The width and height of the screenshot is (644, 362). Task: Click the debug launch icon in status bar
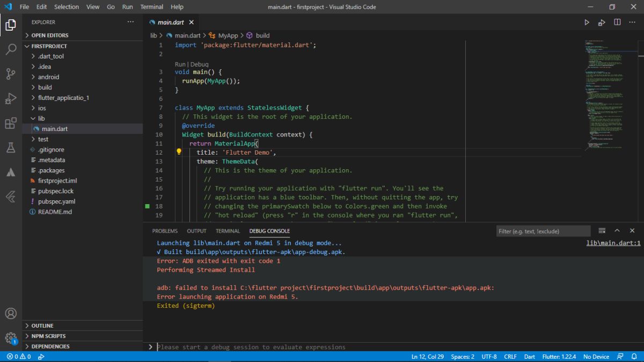pyautogui.click(x=41, y=357)
